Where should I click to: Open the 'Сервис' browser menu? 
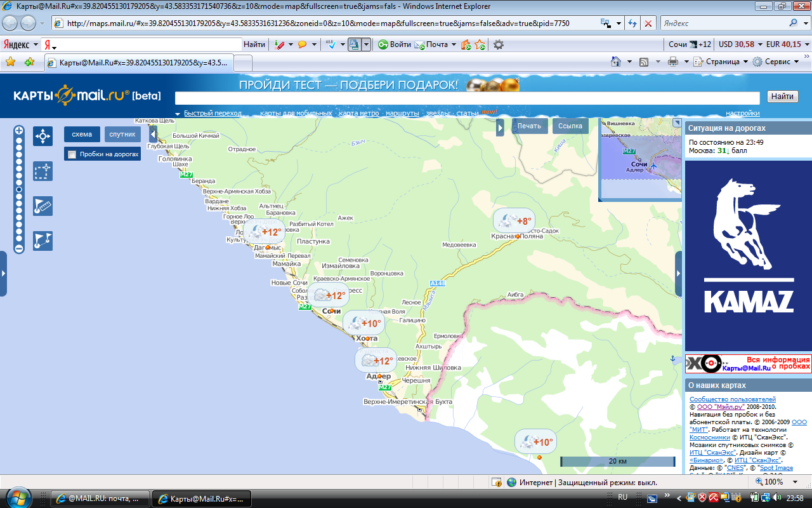(776, 62)
